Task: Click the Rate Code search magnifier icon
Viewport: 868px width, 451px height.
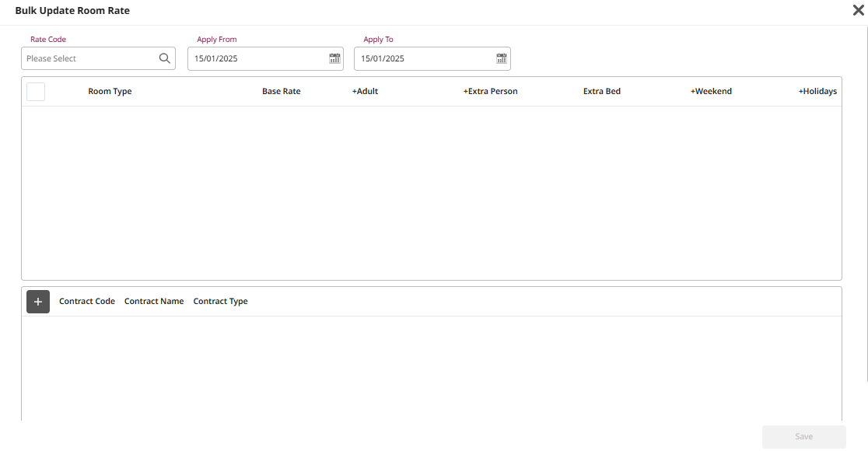Action: [x=164, y=58]
